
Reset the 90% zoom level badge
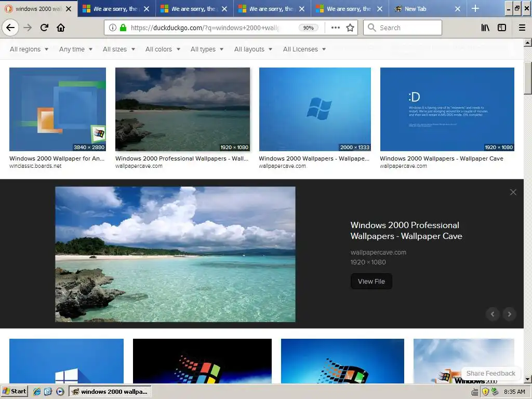(308, 28)
